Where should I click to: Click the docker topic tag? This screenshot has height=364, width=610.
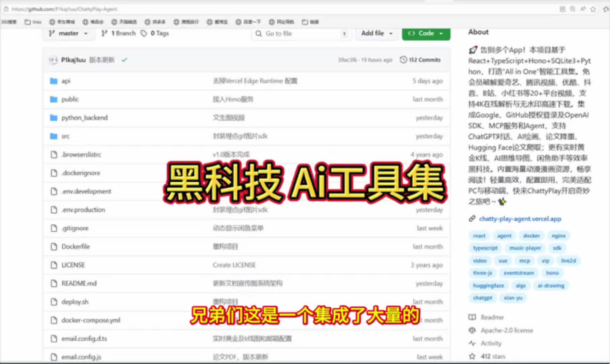531,236
